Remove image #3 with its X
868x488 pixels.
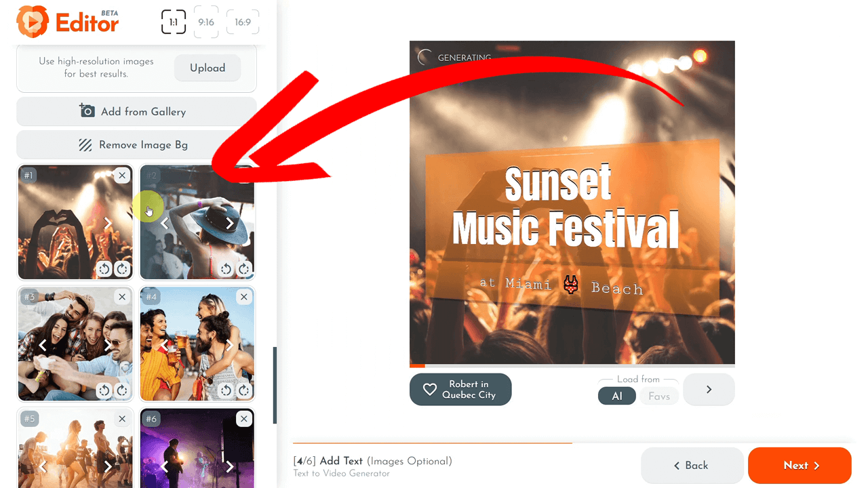[x=122, y=297]
